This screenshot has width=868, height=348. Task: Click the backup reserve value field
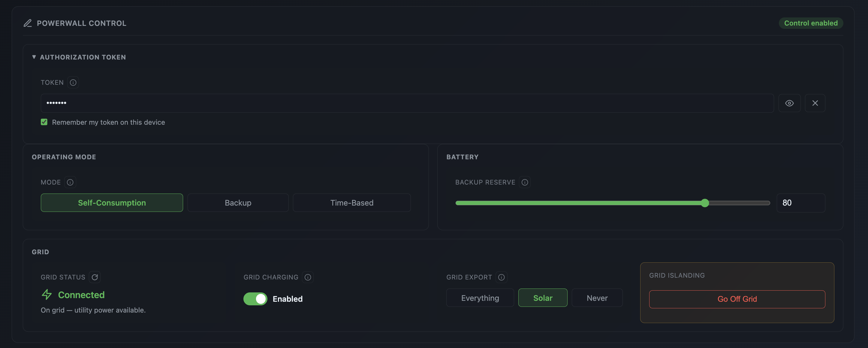[x=801, y=203]
